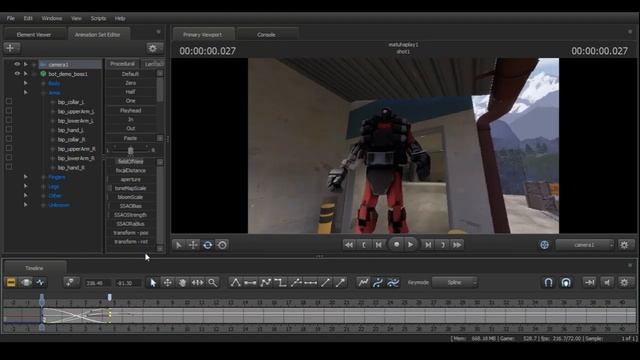This screenshot has height=360, width=640.
Task: Toggle frame snap magnet icon
Action: coord(566,282)
